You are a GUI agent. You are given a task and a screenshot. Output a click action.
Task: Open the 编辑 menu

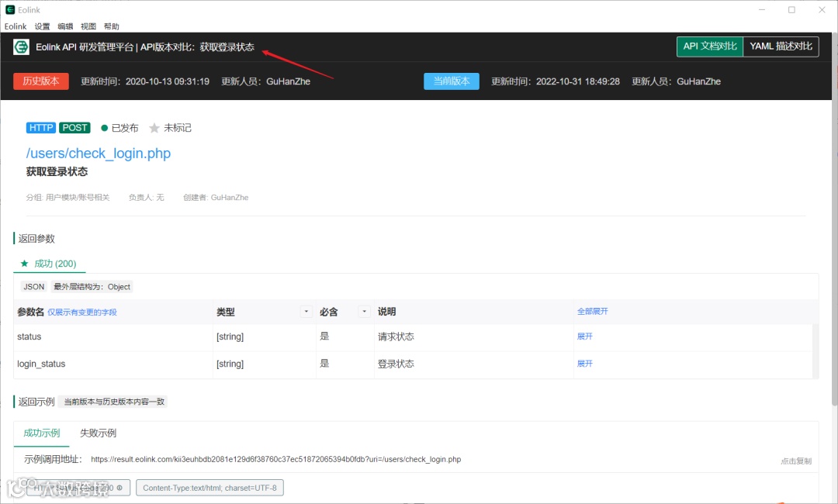(x=65, y=26)
